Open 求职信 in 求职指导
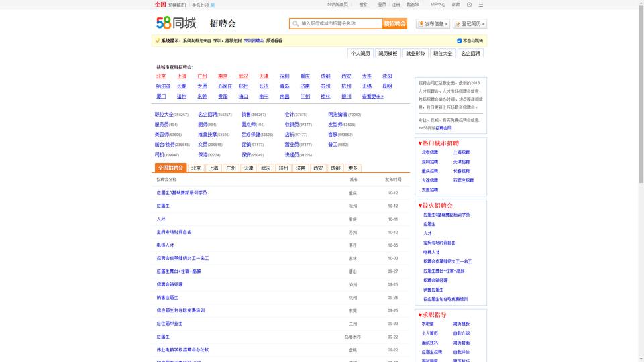Screen dimensions: 644x362 [427, 324]
